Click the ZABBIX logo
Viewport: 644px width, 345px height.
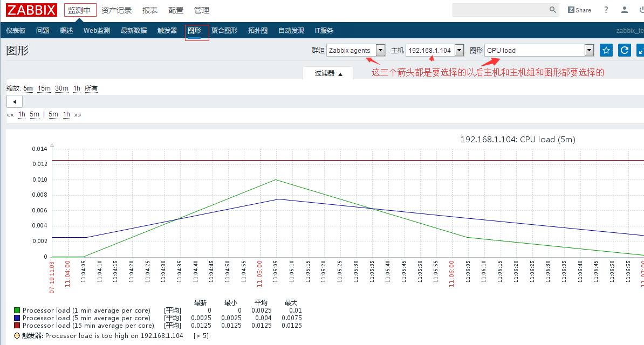point(31,10)
